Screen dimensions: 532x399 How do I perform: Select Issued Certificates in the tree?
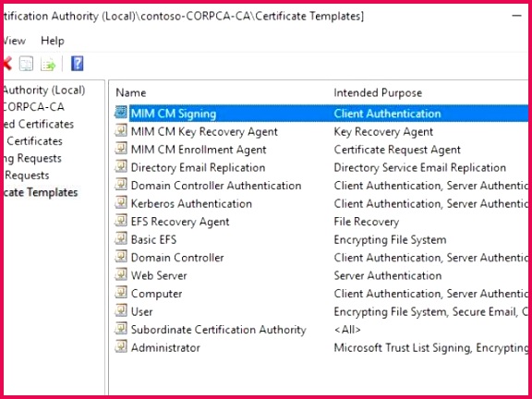[x=34, y=140]
